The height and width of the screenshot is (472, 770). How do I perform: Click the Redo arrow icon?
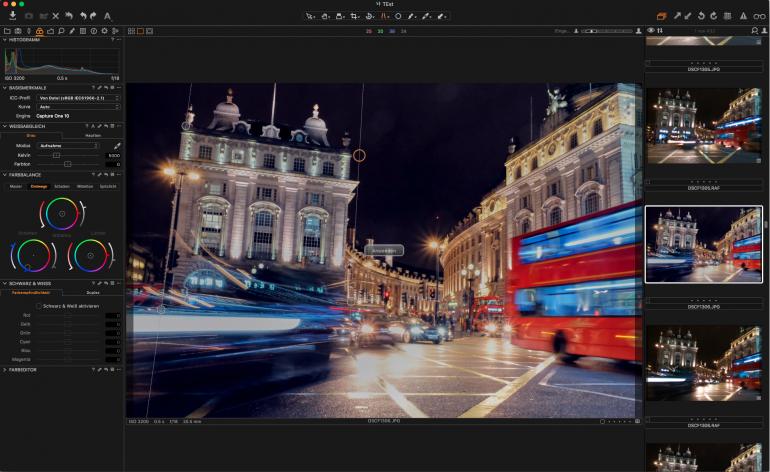point(93,16)
